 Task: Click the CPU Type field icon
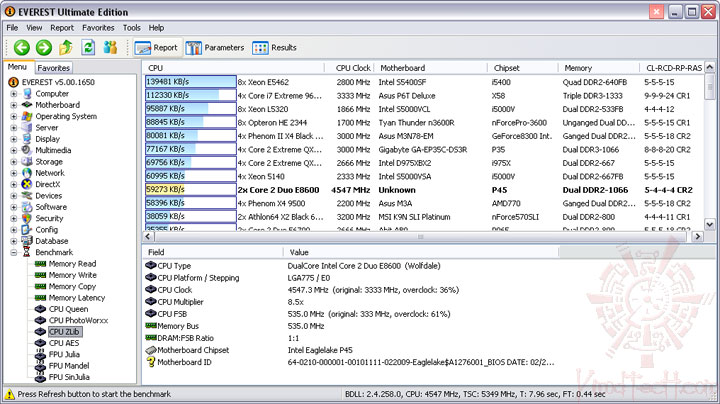[151, 265]
